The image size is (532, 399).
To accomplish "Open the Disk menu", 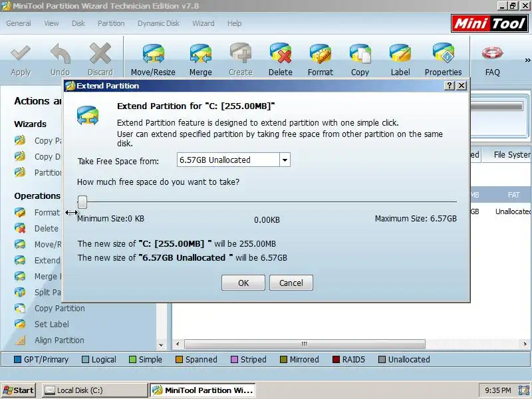I will click(78, 23).
